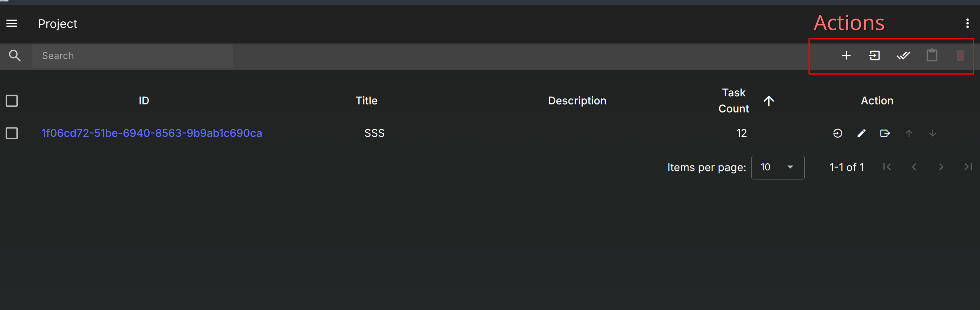
Task: Click the move down arrow in SSS row
Action: click(x=933, y=133)
